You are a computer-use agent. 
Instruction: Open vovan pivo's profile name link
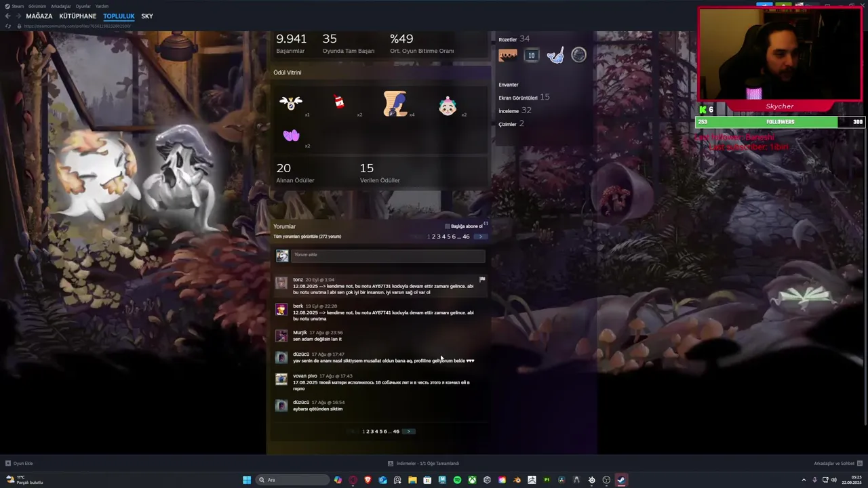click(x=305, y=375)
